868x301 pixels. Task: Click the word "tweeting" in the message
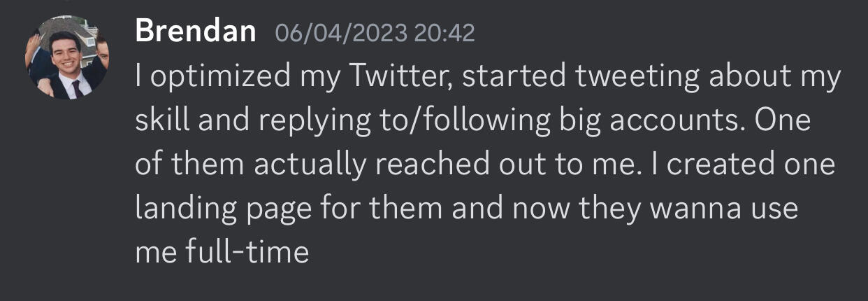click(637, 77)
